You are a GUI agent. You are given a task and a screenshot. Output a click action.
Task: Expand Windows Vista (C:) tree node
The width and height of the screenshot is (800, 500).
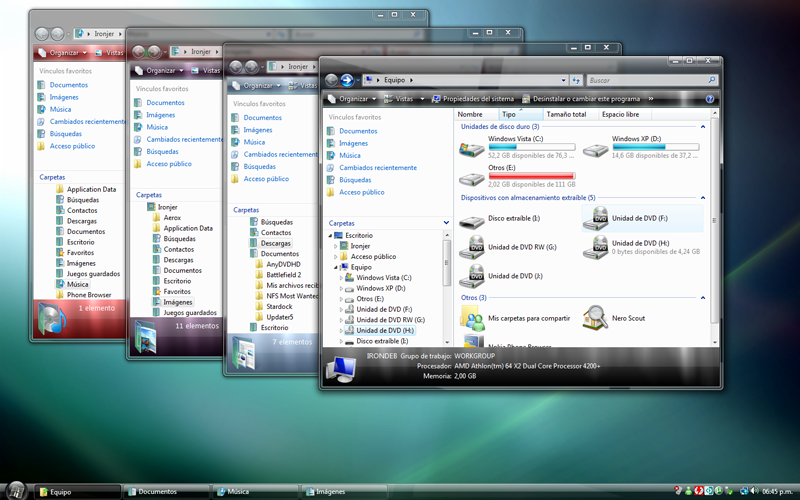click(341, 278)
